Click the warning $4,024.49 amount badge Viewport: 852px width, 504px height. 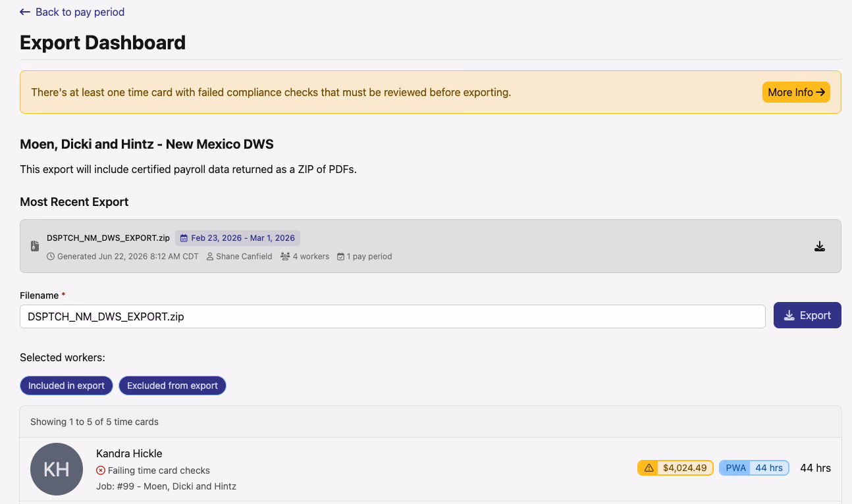[x=676, y=468]
